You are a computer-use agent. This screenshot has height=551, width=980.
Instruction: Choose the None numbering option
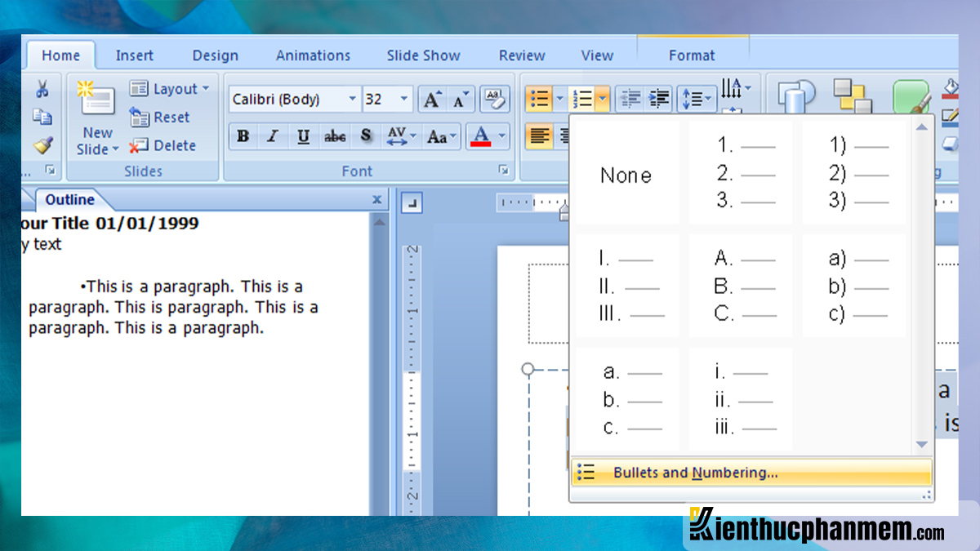626,174
